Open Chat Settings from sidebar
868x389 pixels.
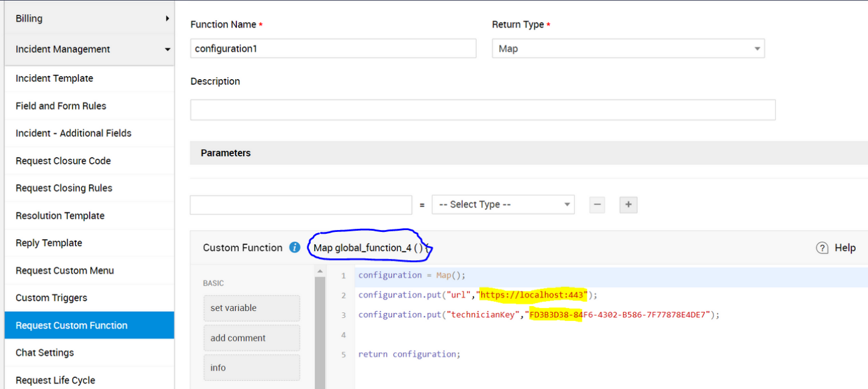[45, 353]
